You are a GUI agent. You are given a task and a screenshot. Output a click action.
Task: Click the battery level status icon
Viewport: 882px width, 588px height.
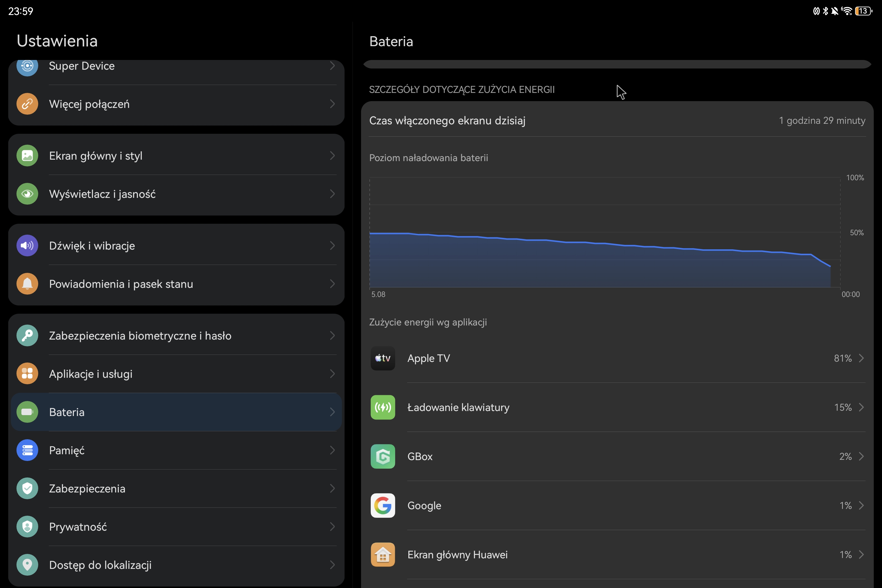864,11
